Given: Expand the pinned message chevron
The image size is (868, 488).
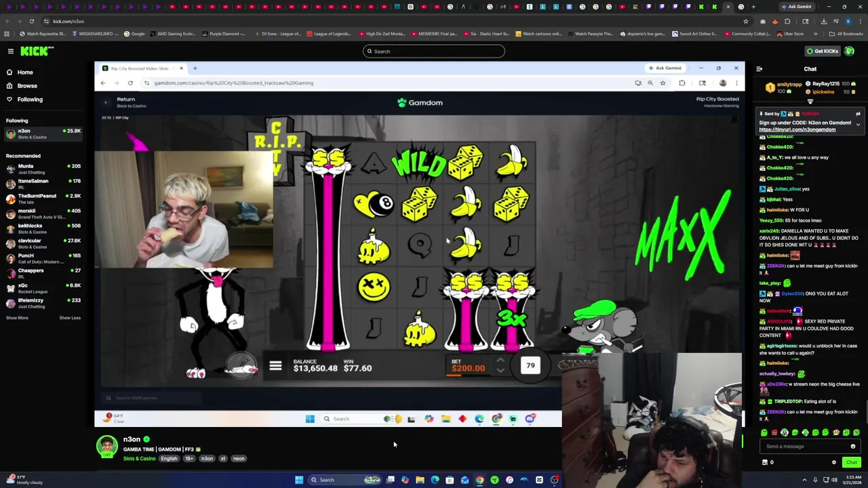Looking at the screenshot, I should [858, 125].
